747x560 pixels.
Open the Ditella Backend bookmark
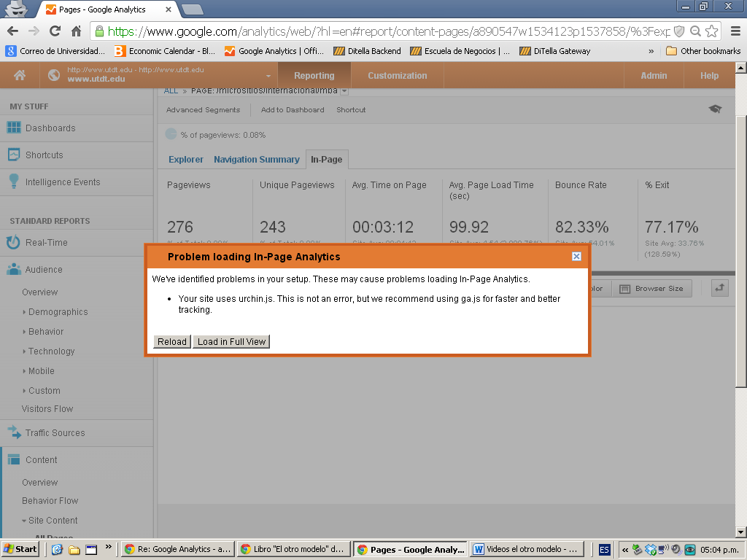click(x=368, y=51)
